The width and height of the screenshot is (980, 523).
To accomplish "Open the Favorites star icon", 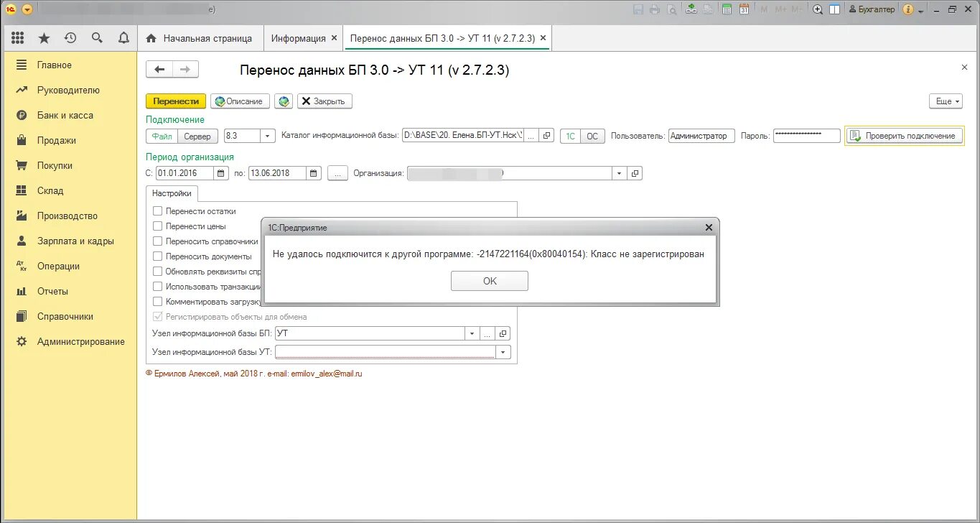I will (x=44, y=38).
